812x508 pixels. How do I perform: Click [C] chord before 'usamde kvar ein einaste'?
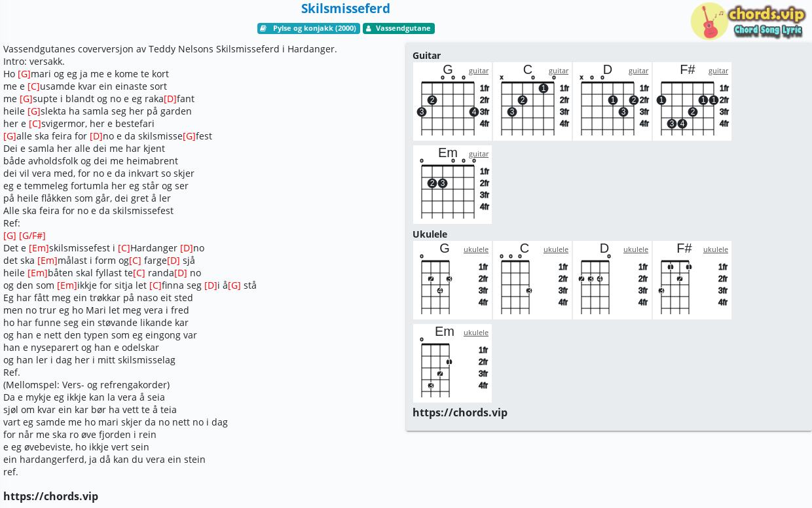(x=33, y=86)
